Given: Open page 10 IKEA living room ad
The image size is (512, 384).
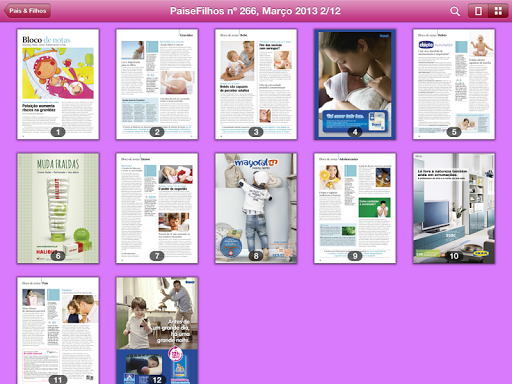Looking at the screenshot, I should [x=454, y=208].
